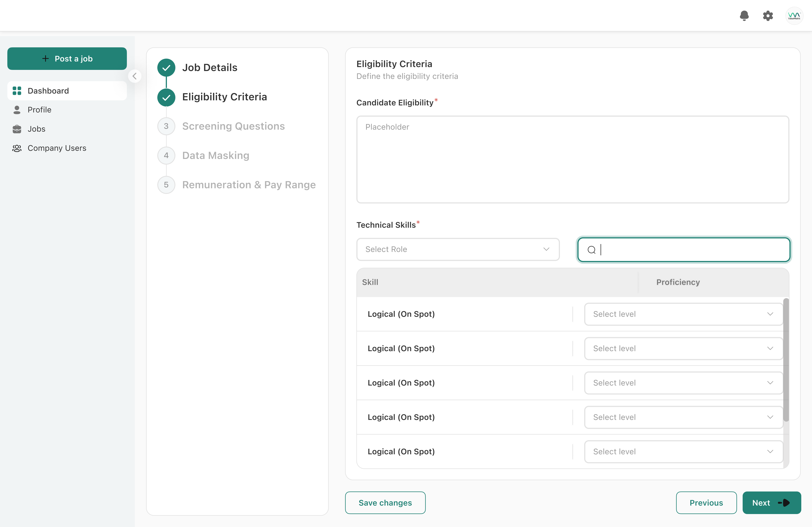Go to Screening Questions step
Screen dimensions: 812x527
(233, 126)
